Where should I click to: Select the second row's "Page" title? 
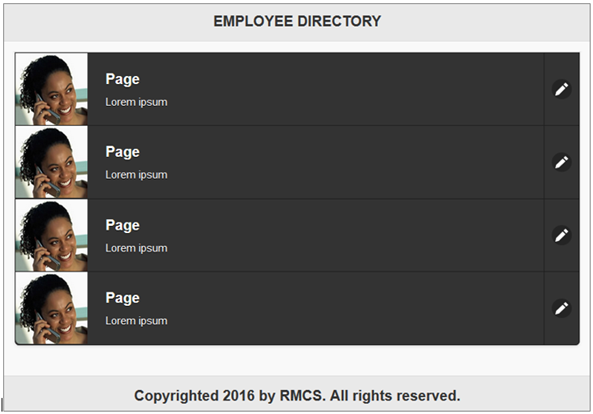123,152
